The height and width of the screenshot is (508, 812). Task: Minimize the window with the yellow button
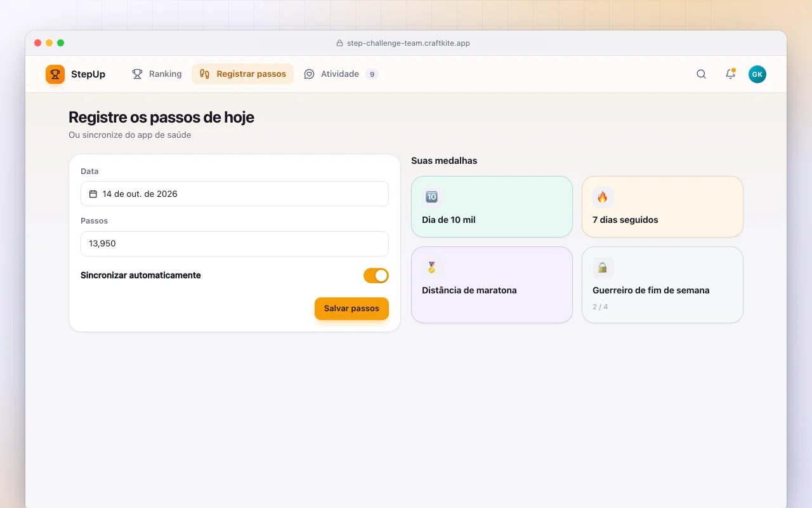[x=49, y=43]
